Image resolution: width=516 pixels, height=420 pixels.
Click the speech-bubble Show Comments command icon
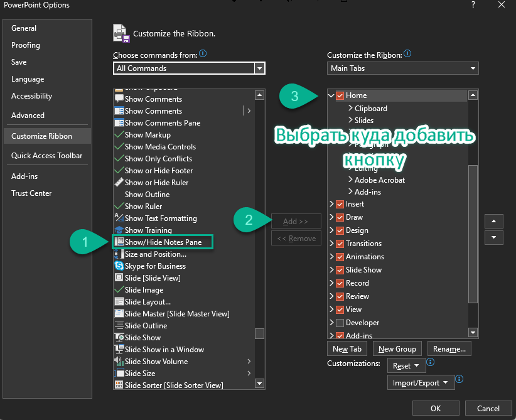click(119, 99)
